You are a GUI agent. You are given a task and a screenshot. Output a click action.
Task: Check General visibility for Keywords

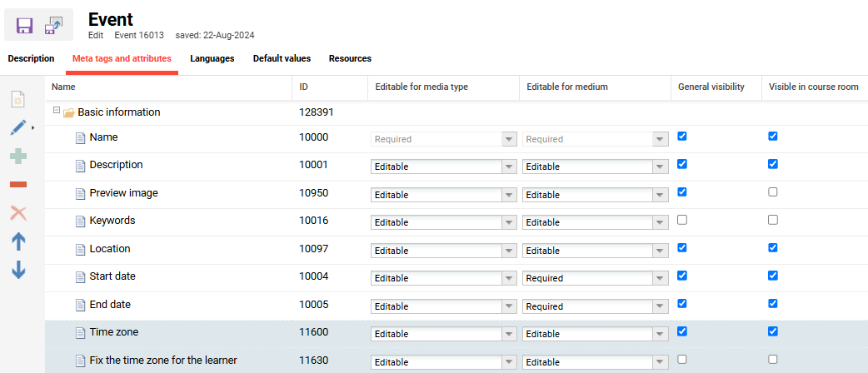pyautogui.click(x=682, y=220)
